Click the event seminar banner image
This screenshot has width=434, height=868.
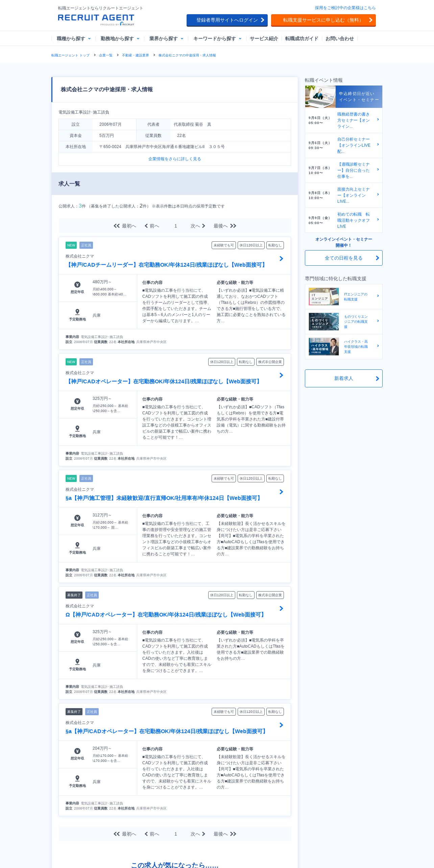[344, 97]
